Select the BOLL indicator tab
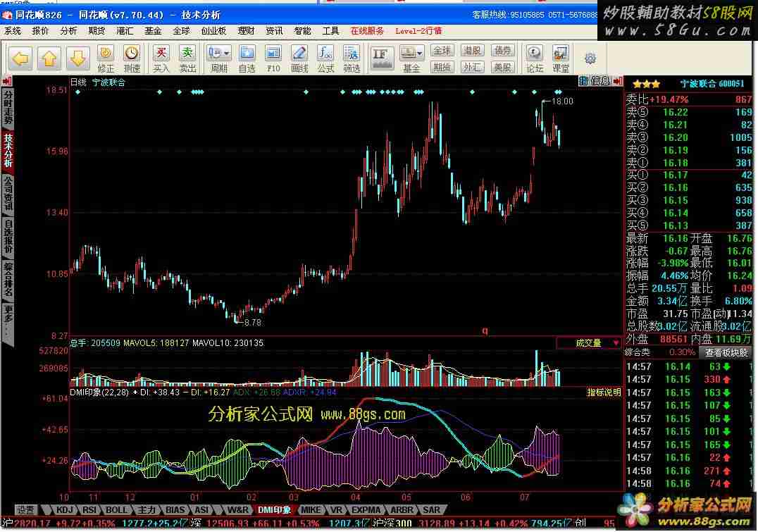The height and width of the screenshot is (532, 758). point(116,509)
